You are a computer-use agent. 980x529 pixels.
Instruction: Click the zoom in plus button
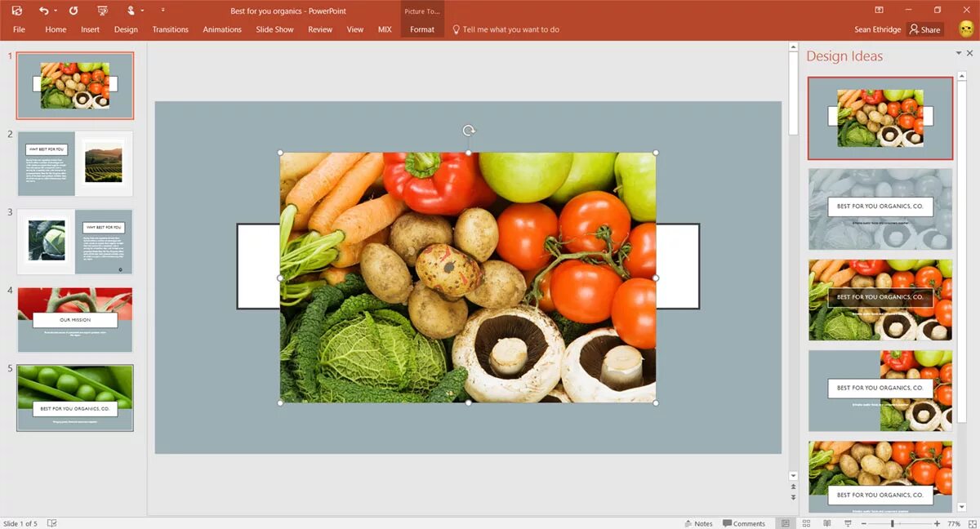pos(936,523)
